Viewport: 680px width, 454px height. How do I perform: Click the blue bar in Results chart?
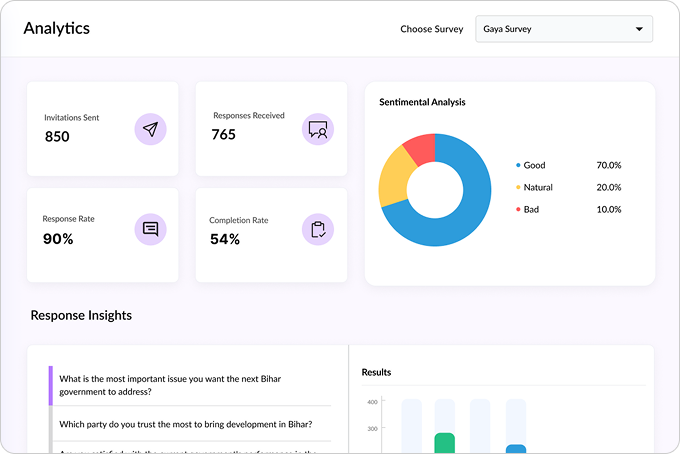(515, 449)
